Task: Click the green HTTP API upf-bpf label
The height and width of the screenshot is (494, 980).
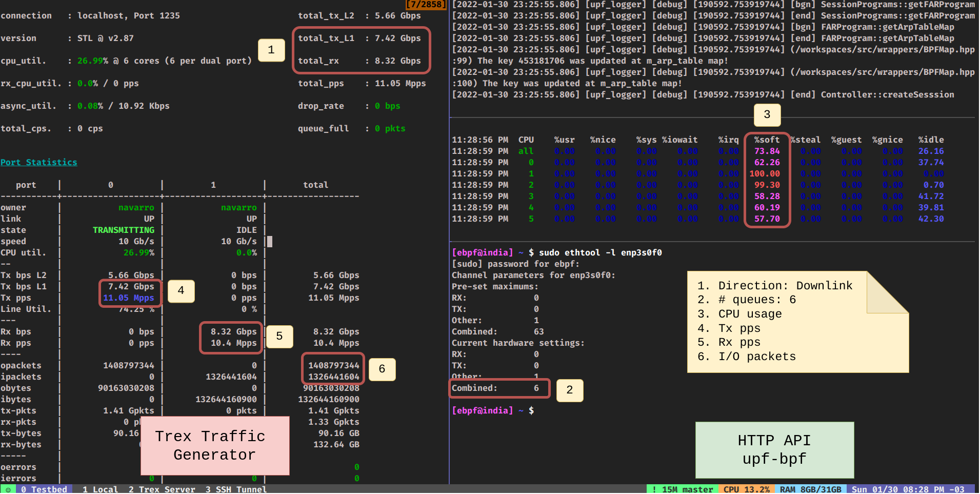Action: (x=774, y=450)
